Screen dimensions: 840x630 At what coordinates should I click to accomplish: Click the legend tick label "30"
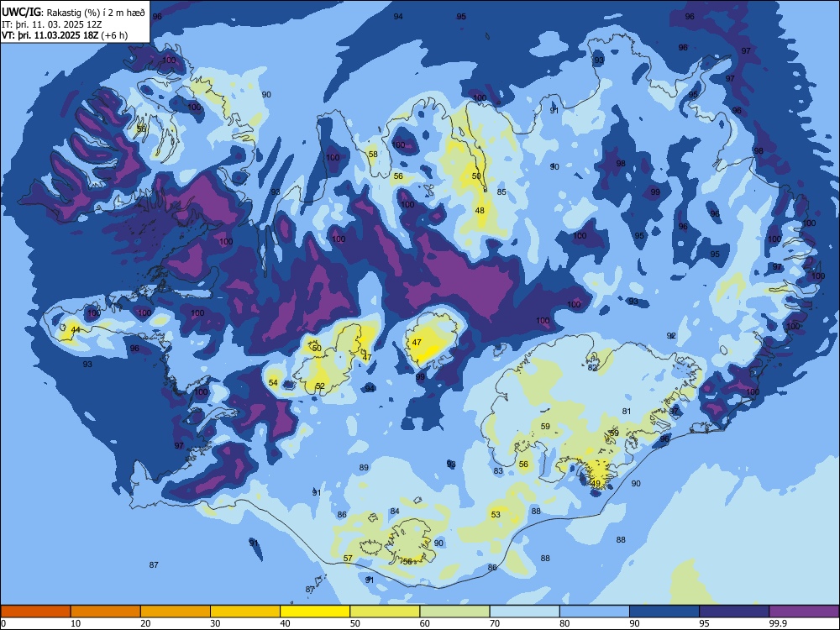(x=215, y=623)
